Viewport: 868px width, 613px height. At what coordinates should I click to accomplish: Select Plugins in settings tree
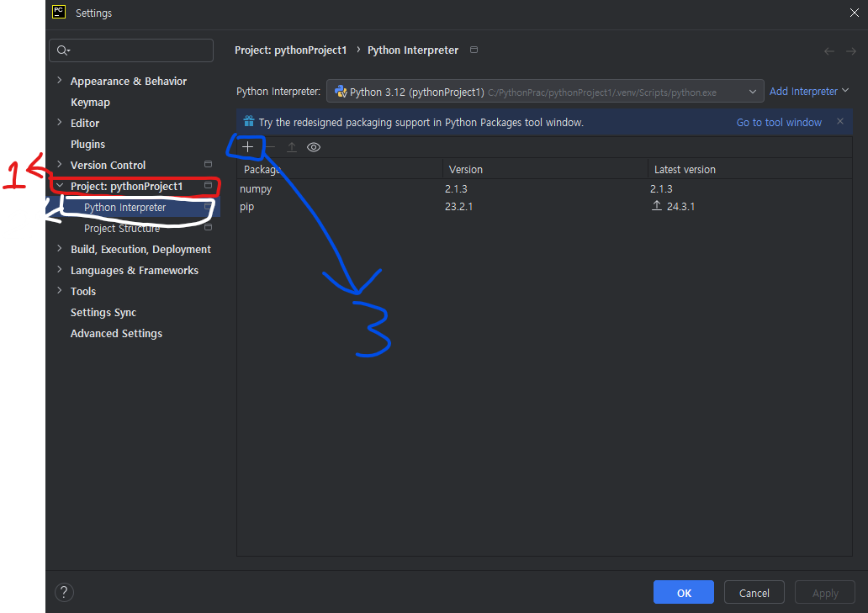coord(87,145)
